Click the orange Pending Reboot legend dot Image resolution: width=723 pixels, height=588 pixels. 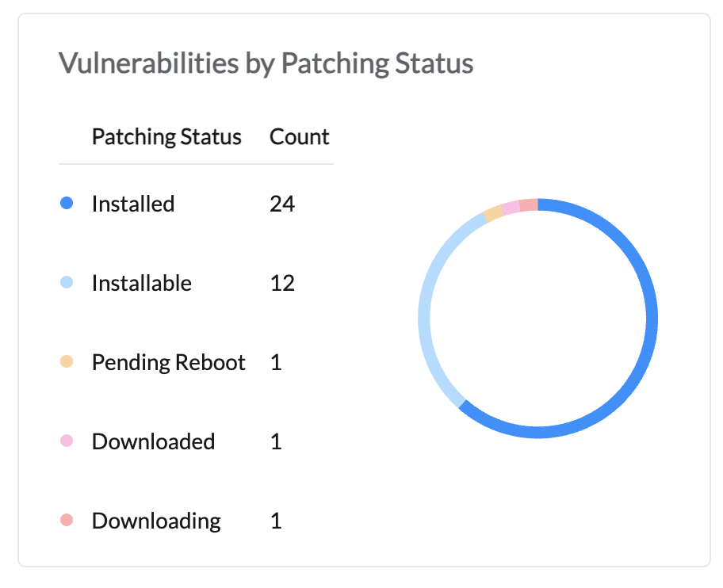[x=67, y=362]
